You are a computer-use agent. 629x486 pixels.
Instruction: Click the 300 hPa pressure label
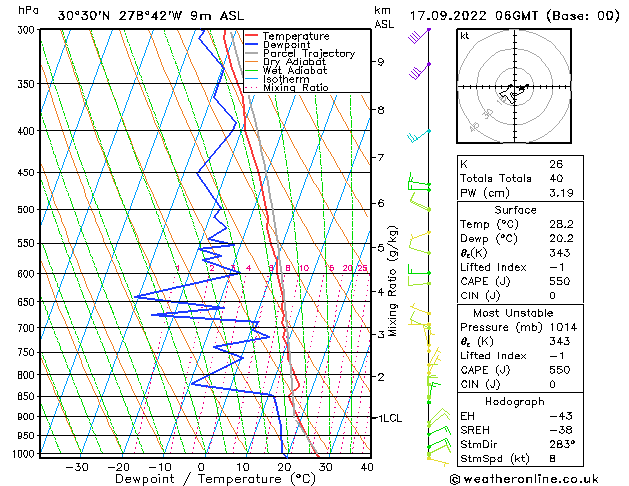28,30
